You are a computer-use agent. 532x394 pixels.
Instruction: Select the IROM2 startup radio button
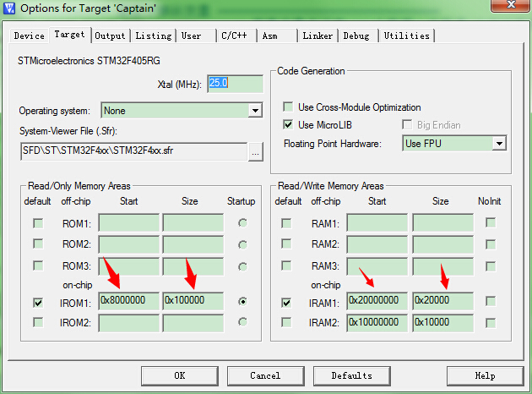point(245,322)
